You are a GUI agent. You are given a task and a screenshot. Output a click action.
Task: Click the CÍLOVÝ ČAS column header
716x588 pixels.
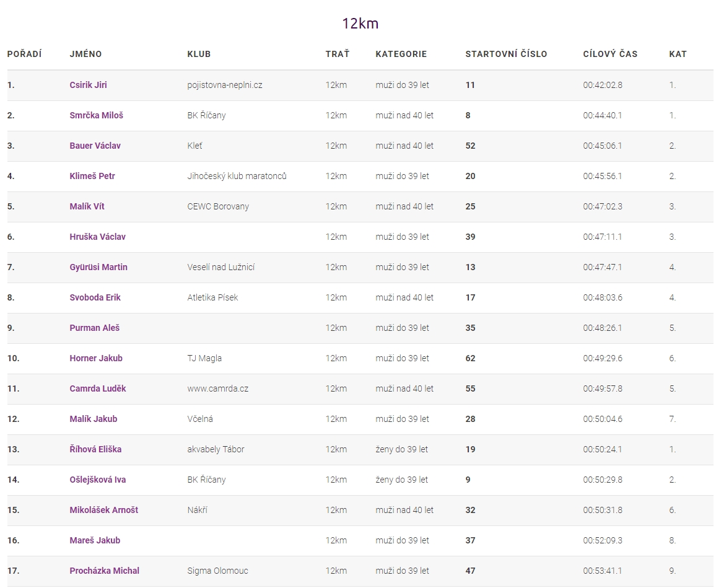click(610, 54)
